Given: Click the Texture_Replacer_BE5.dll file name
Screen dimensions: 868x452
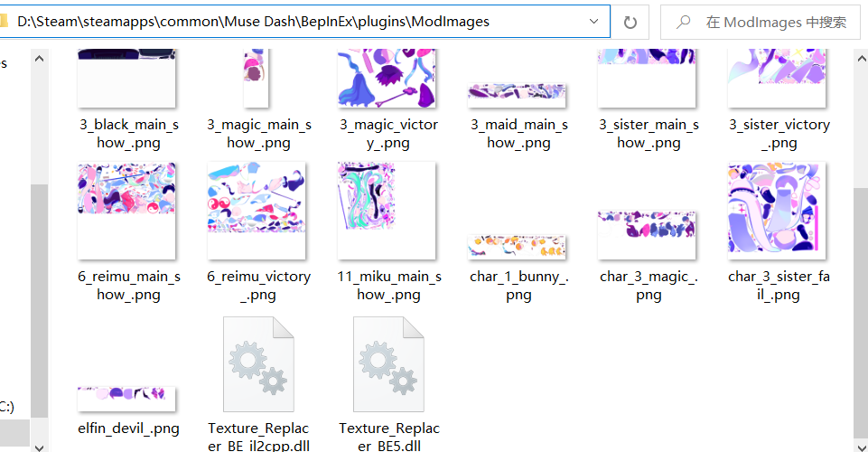Looking at the screenshot, I should [388, 436].
